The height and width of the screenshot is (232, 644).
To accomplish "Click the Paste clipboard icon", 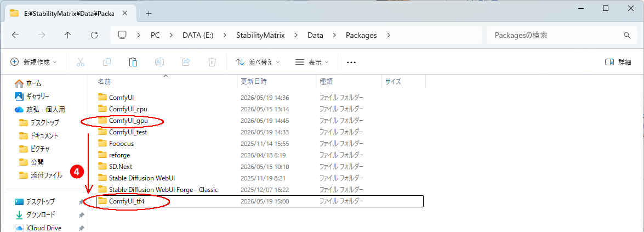I will [x=133, y=62].
